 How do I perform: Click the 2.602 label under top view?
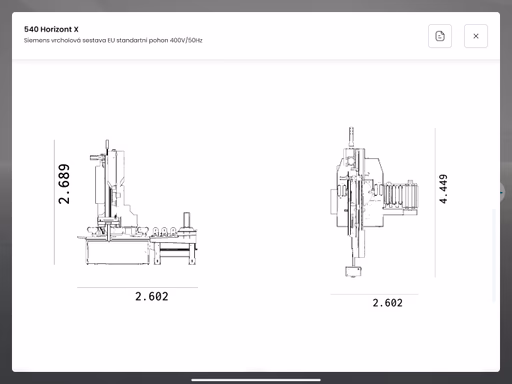pos(387,303)
